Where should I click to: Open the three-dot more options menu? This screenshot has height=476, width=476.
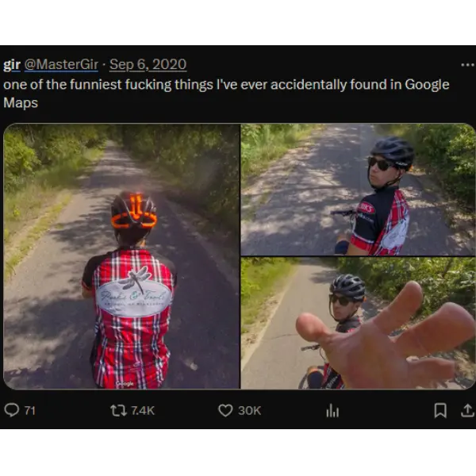pyautogui.click(x=466, y=65)
